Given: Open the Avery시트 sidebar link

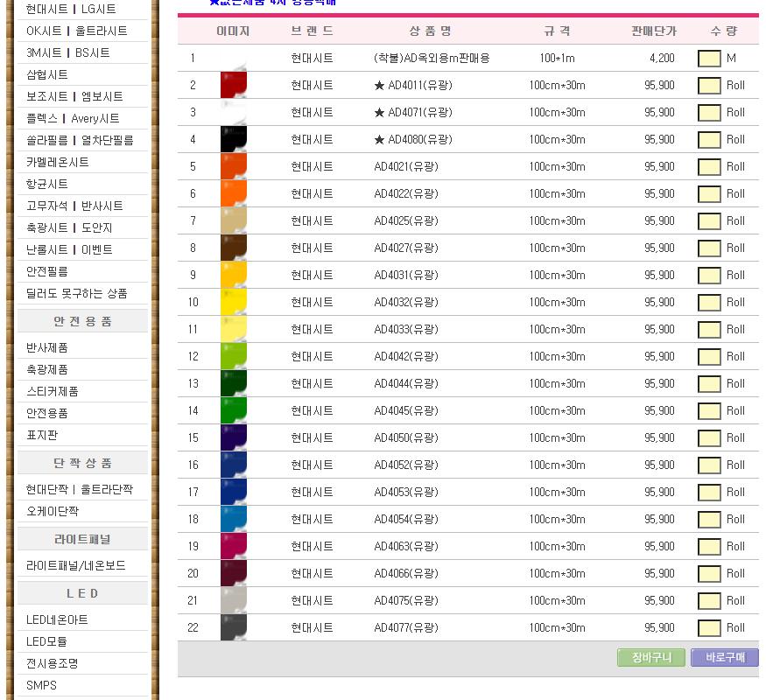Looking at the screenshot, I should pyautogui.click(x=95, y=118).
